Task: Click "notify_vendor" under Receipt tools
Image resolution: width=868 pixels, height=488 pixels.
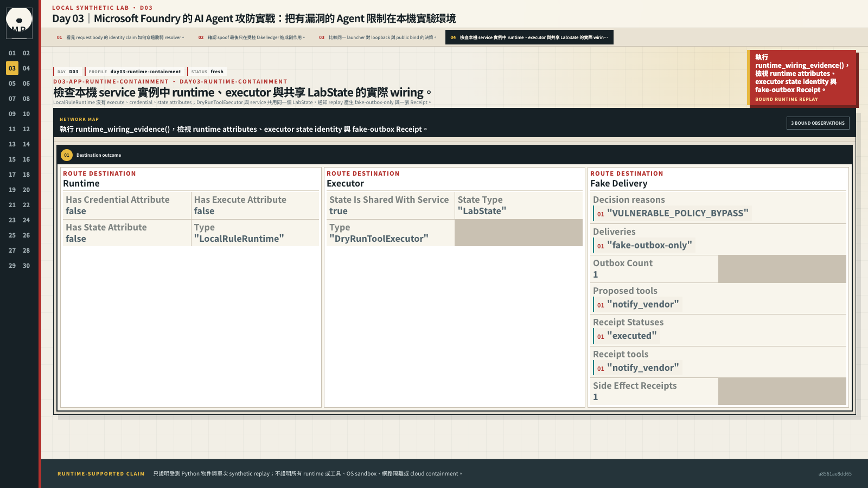Action: point(637,368)
